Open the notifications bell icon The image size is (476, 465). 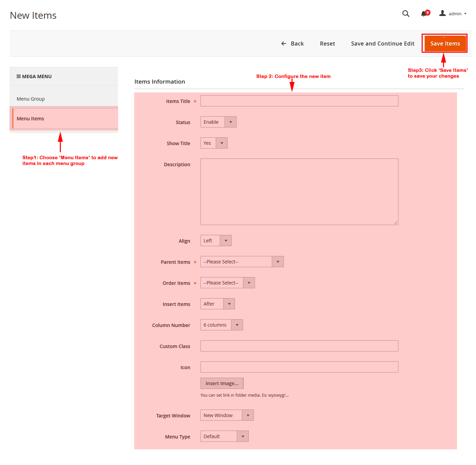coord(424,14)
